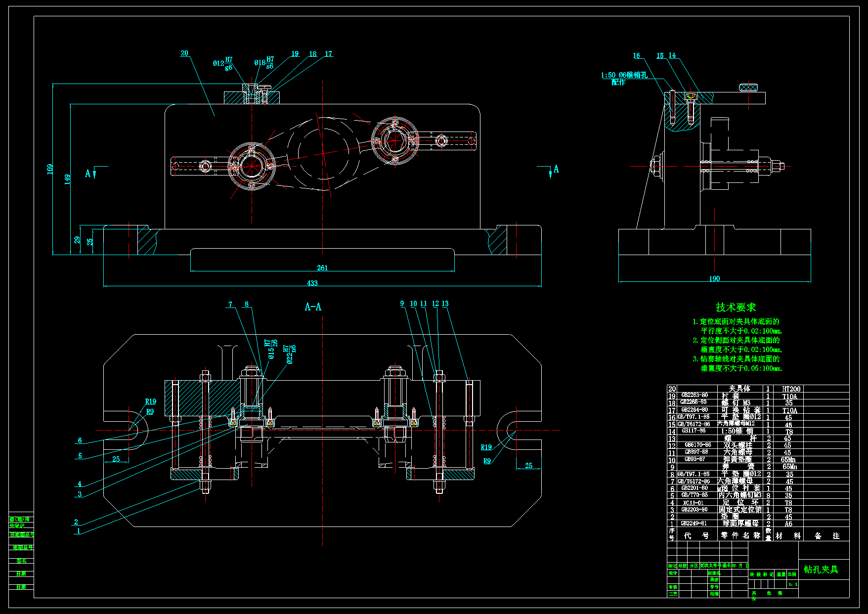Select the 1:1 scale value
This screenshot has width=868, height=614.
[793, 584]
